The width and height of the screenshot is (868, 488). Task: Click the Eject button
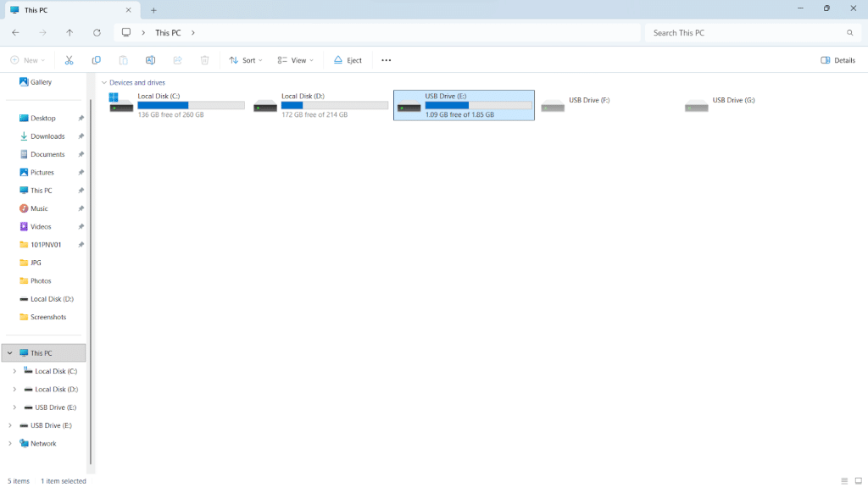pyautogui.click(x=348, y=60)
